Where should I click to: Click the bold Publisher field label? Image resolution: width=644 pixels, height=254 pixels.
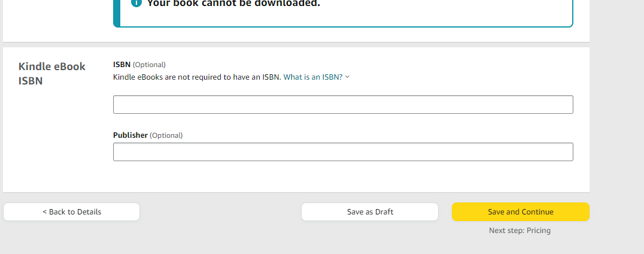pos(130,135)
